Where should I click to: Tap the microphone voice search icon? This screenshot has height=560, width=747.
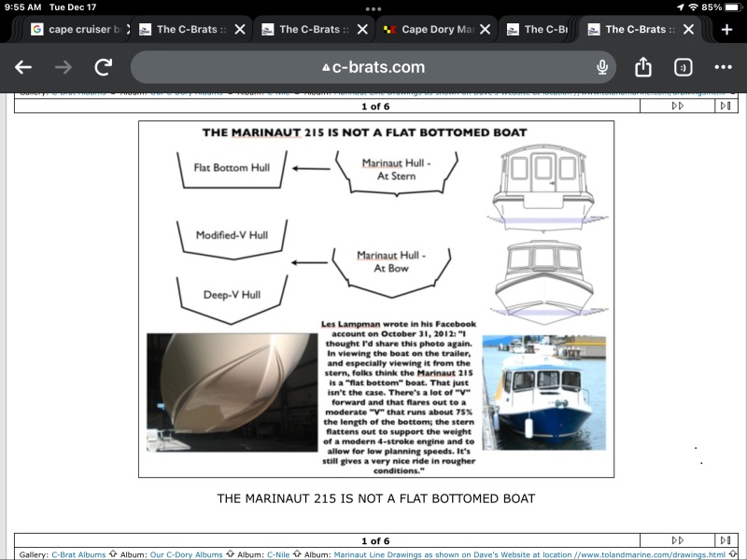[x=602, y=67]
